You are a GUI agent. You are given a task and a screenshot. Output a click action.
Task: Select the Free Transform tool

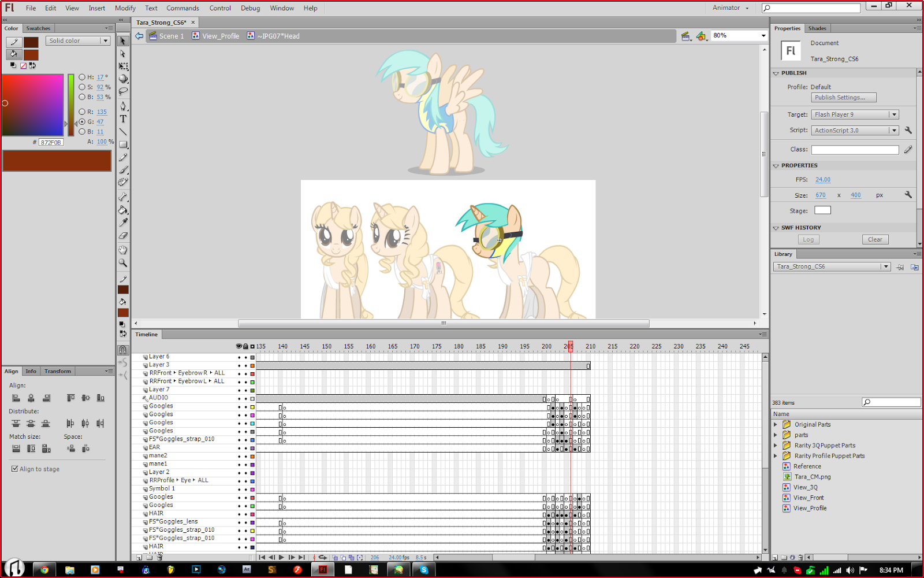pyautogui.click(x=123, y=66)
